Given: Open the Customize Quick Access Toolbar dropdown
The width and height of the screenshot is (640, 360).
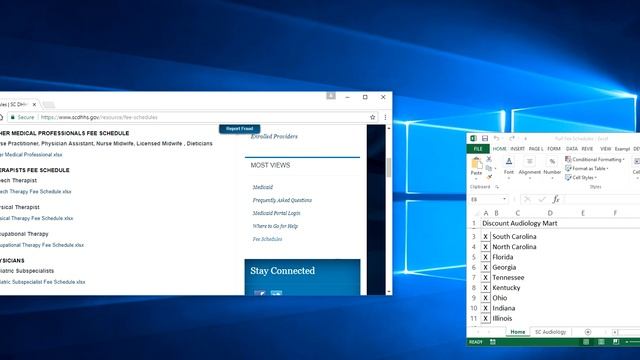Looking at the screenshot, I should tap(525, 139).
